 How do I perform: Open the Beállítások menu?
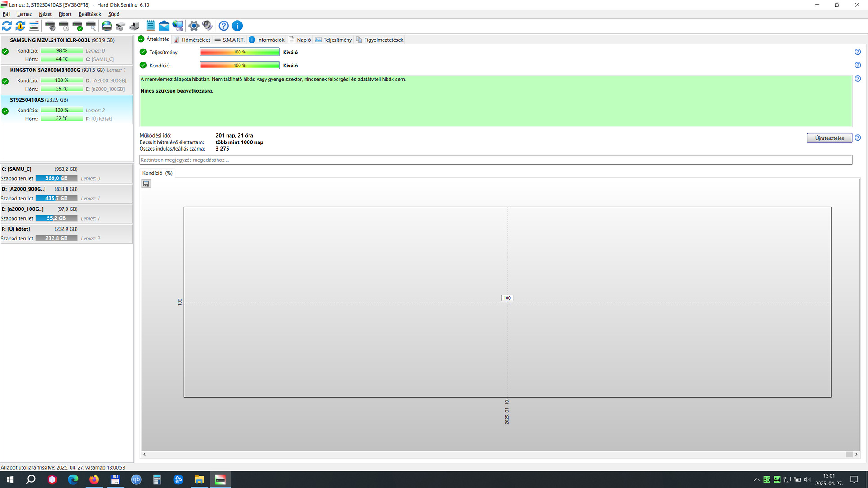coord(89,14)
